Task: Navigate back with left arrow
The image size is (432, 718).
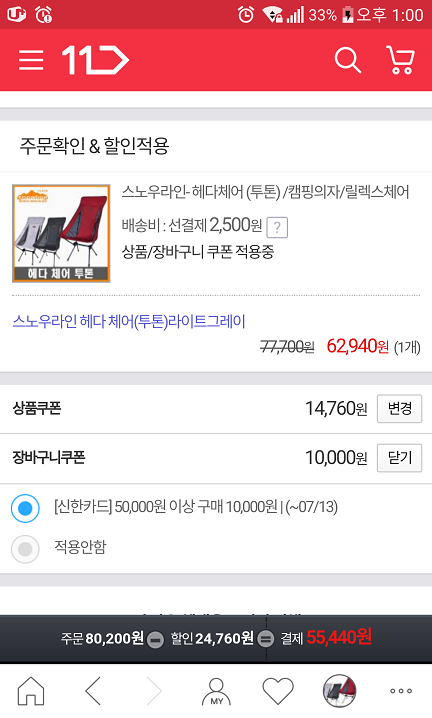Action: tap(93, 691)
